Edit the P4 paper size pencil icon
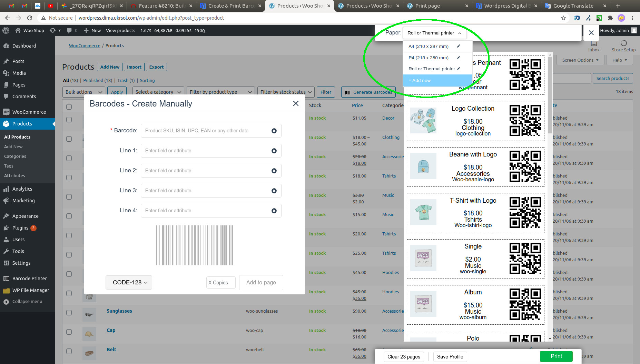 point(459,58)
